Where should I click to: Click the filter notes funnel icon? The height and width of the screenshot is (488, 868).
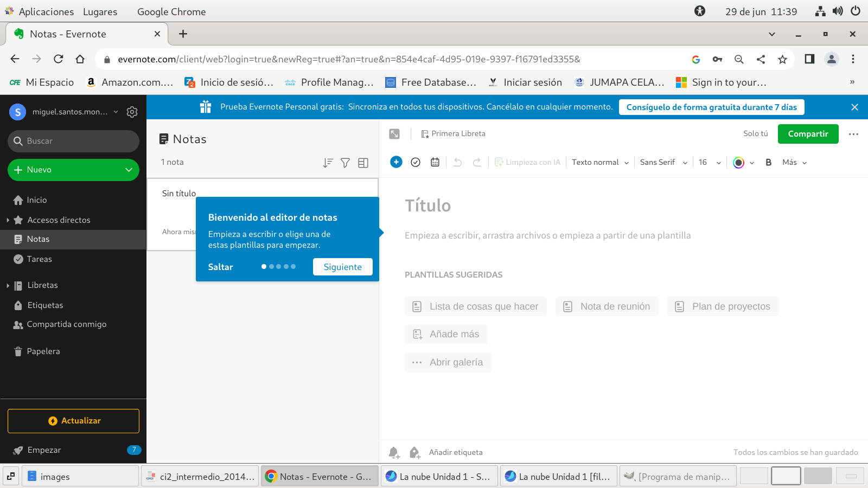(x=345, y=163)
